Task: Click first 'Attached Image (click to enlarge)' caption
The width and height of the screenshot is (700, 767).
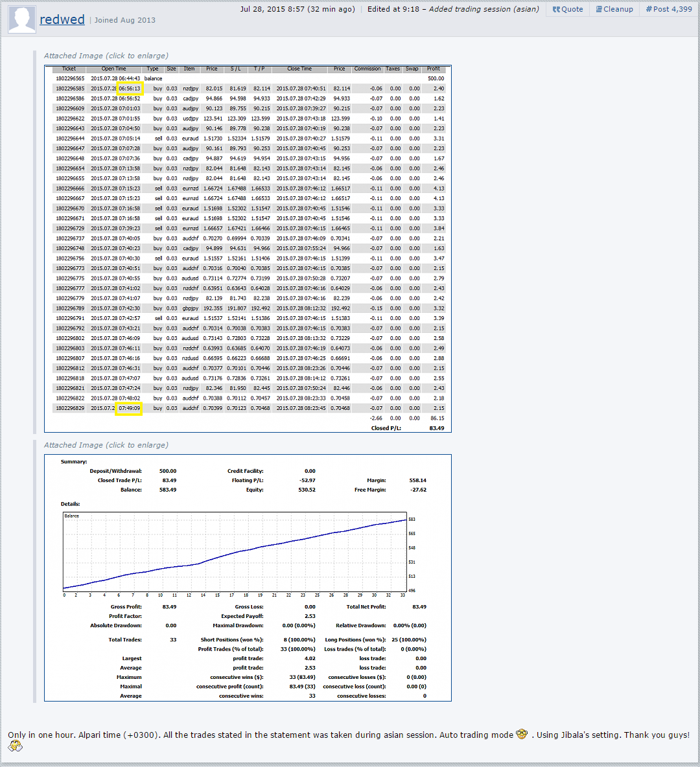Action: click(x=106, y=56)
